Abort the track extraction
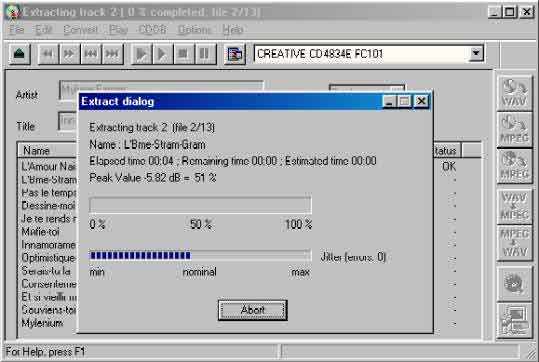Viewport: 539px width, 362px height. pos(253,310)
